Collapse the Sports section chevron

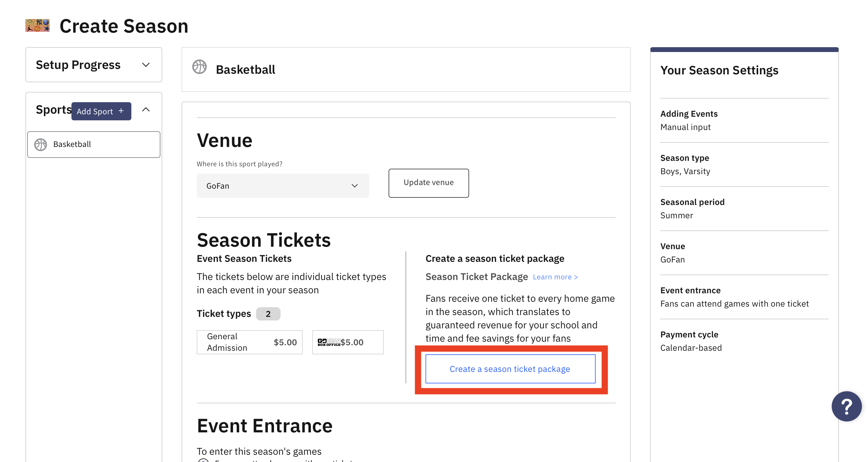(x=146, y=109)
